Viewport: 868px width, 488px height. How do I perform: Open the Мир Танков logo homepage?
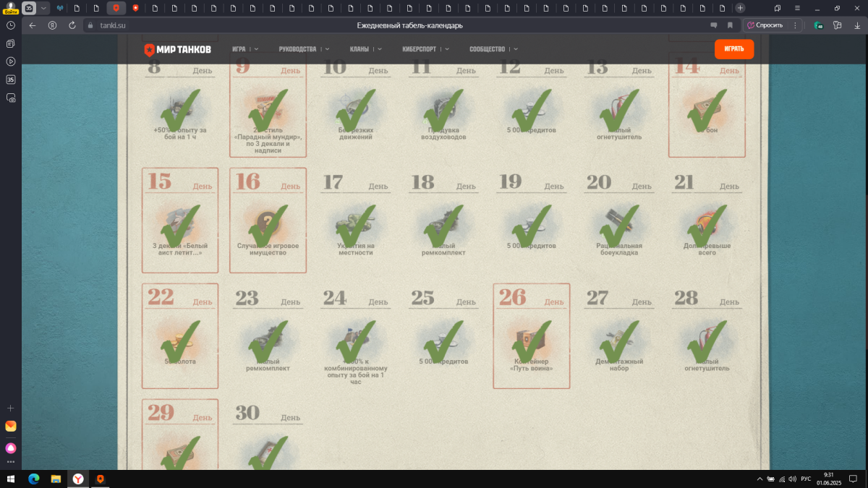(x=177, y=49)
